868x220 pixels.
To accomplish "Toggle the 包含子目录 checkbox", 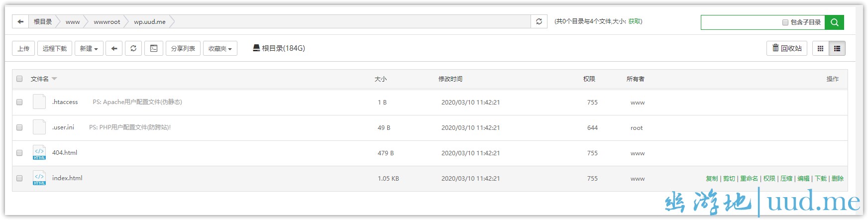I will [785, 22].
